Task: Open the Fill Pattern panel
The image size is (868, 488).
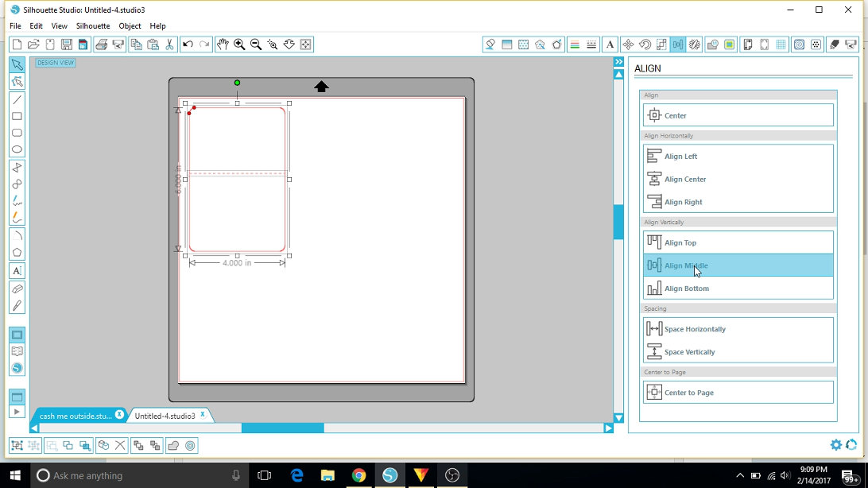Action: [523, 45]
